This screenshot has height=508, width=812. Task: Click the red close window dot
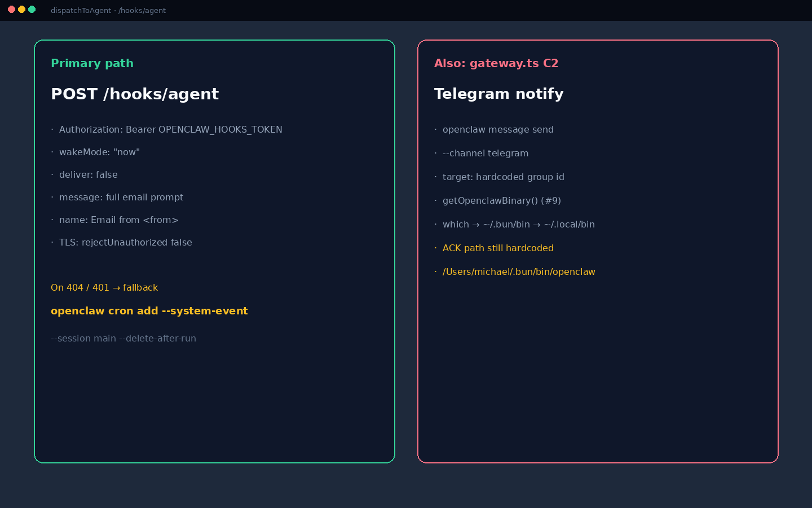[11, 10]
